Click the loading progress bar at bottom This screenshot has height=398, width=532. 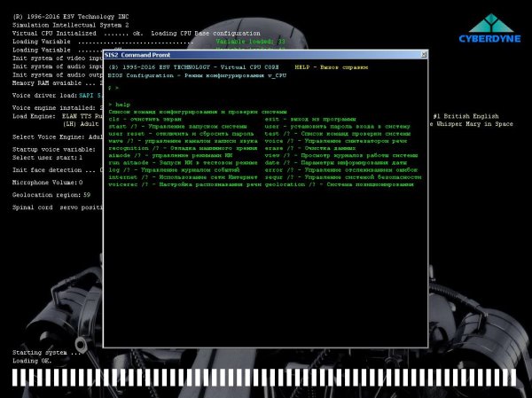coord(264,378)
